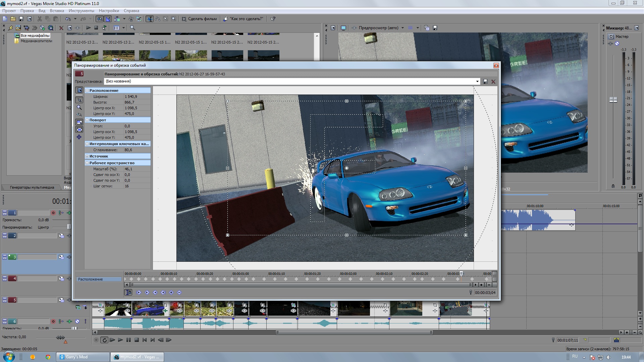Open the Вставка menu
The height and width of the screenshot is (362, 644).
(x=57, y=11)
